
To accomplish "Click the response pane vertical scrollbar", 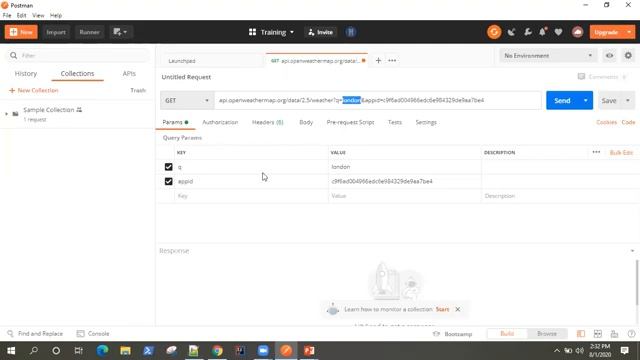I will (636, 282).
